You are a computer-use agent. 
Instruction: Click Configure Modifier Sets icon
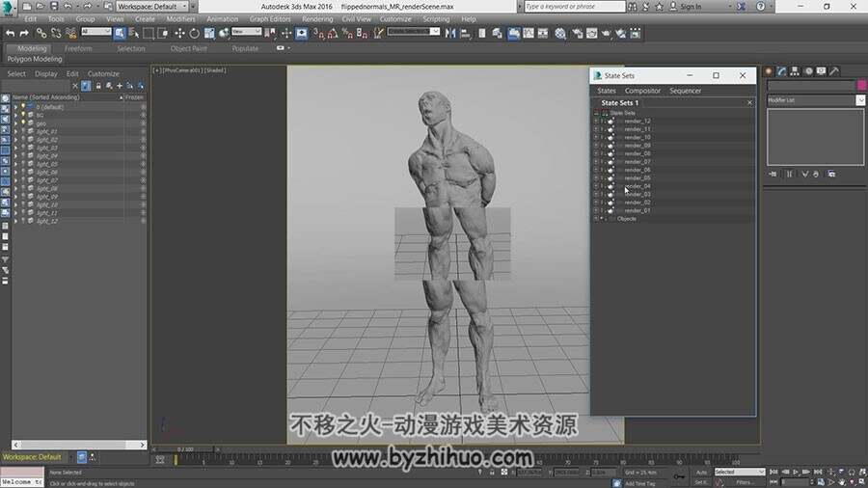pyautogui.click(x=831, y=174)
